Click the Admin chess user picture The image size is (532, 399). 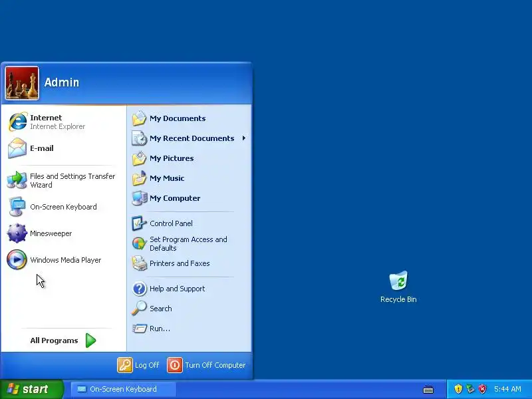pos(22,83)
